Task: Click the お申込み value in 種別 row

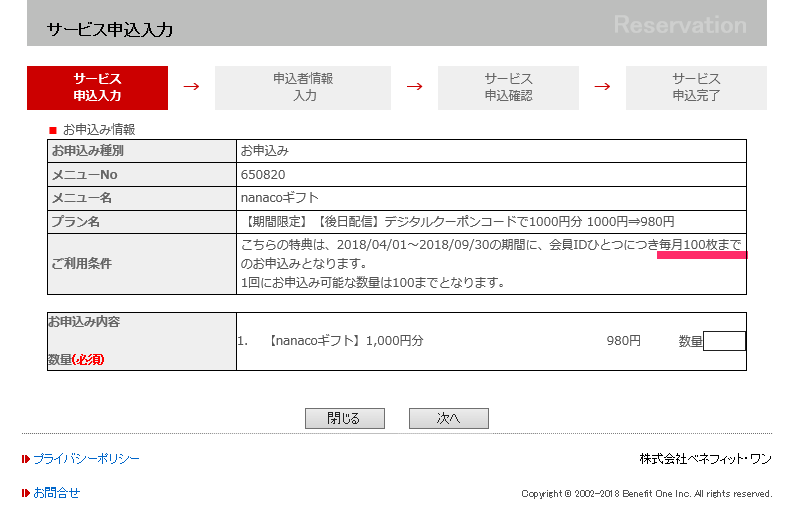Action: [264, 151]
